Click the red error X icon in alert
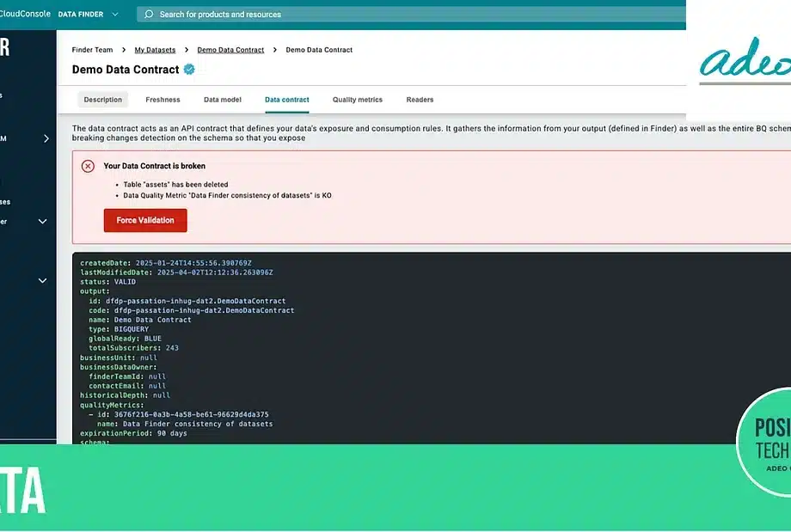 tap(88, 166)
